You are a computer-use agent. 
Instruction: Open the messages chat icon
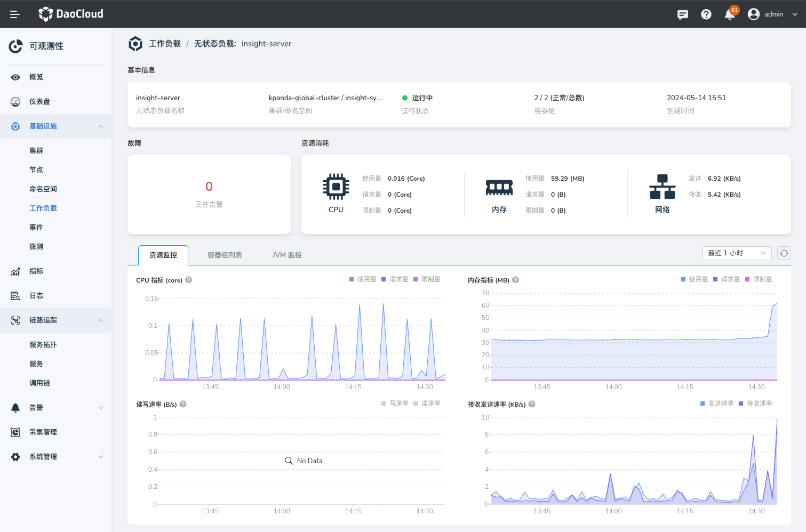[682, 14]
